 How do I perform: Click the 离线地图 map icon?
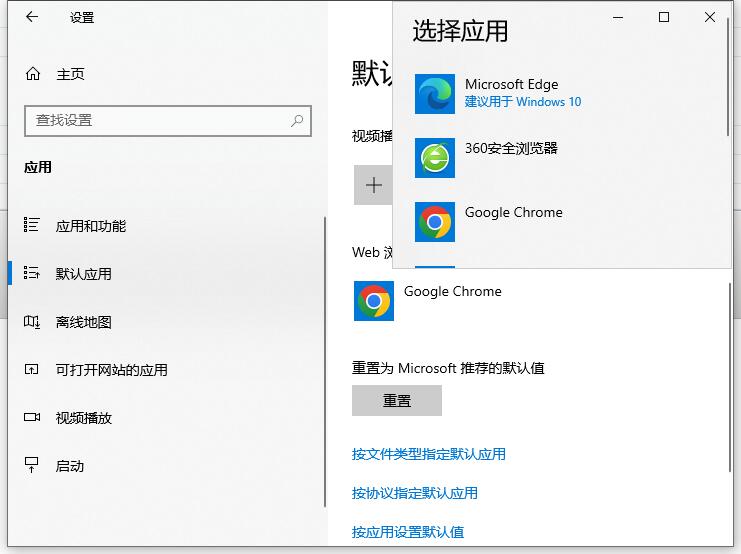pos(32,322)
